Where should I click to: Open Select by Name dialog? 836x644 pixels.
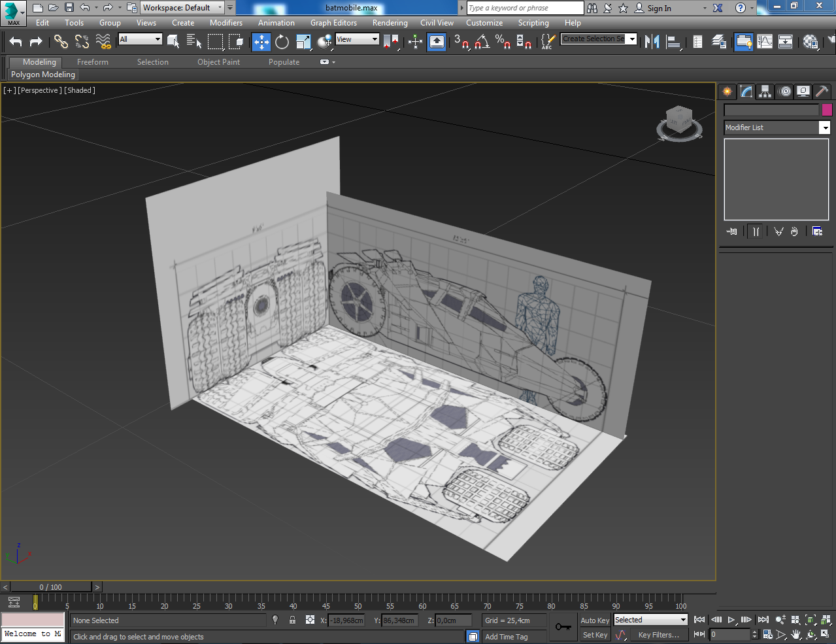(x=194, y=42)
